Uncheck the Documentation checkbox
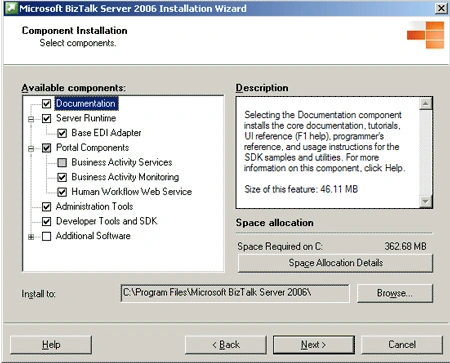450x363 pixels. (46, 104)
